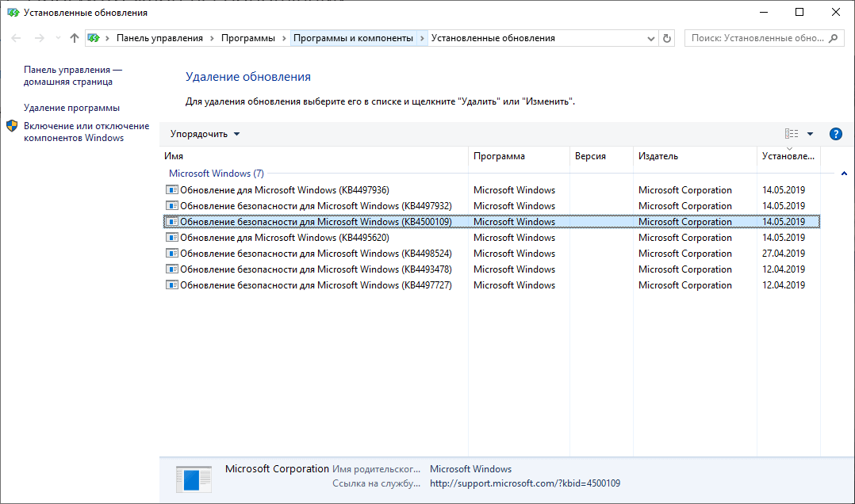
Task: Go up one level with the up arrow
Action: pos(74,37)
